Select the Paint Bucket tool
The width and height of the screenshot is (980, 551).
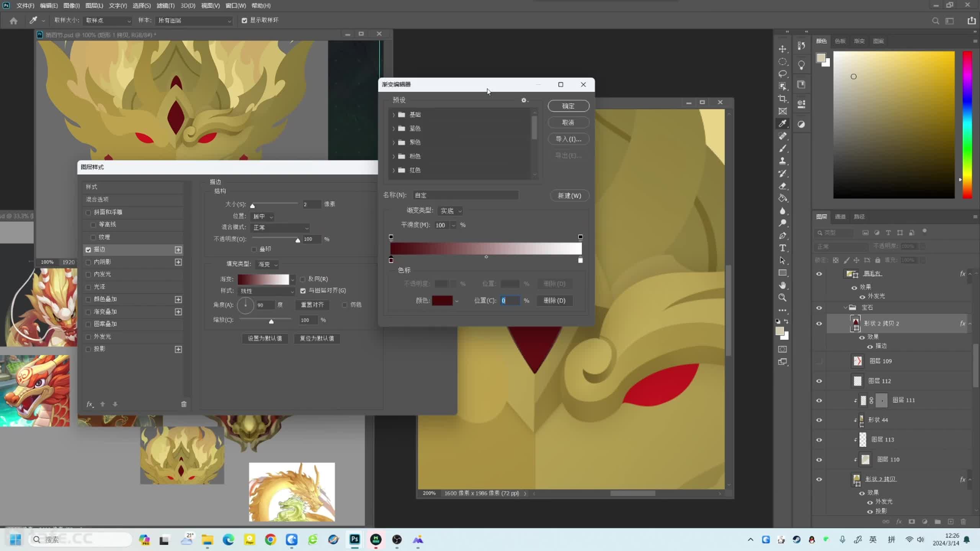point(782,198)
